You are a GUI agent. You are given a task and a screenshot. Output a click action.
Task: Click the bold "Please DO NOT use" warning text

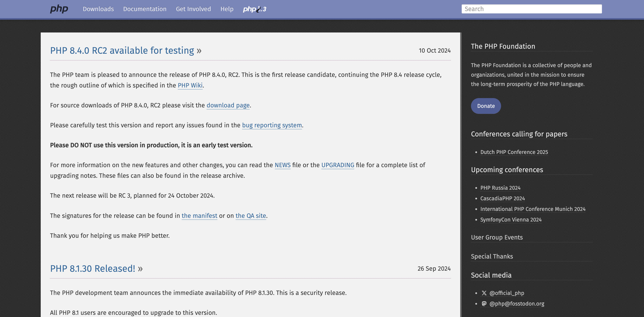click(x=151, y=145)
